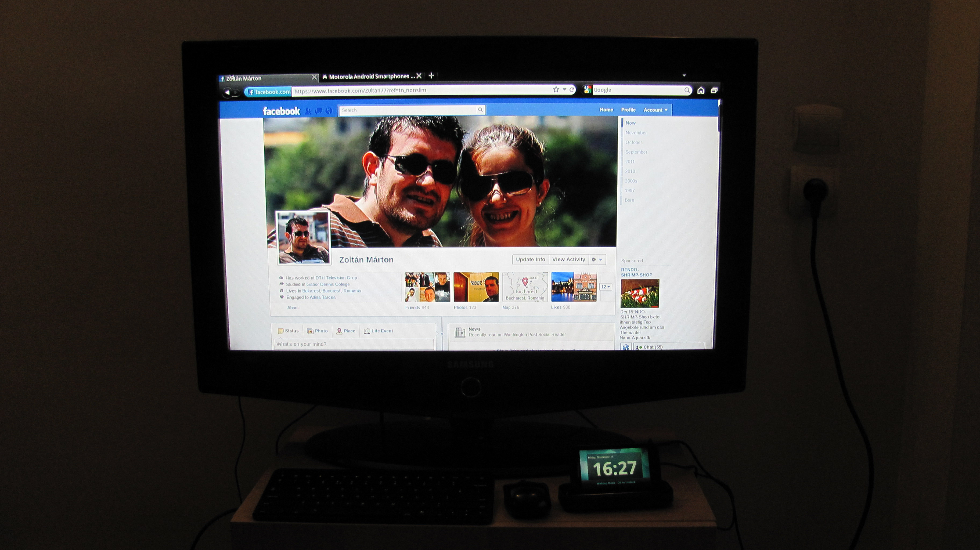Screen dimensions: 980x550
Task: Open the DTH Television Grup link
Action: pos(336,278)
